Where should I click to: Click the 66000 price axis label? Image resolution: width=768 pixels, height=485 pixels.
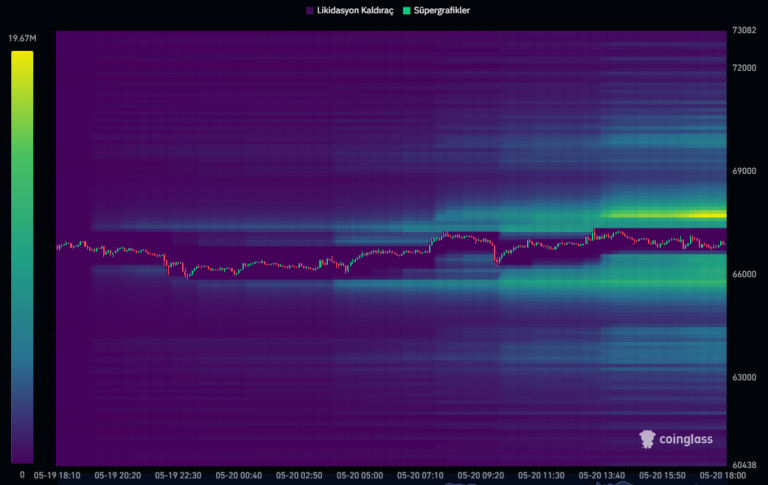pyautogui.click(x=744, y=274)
